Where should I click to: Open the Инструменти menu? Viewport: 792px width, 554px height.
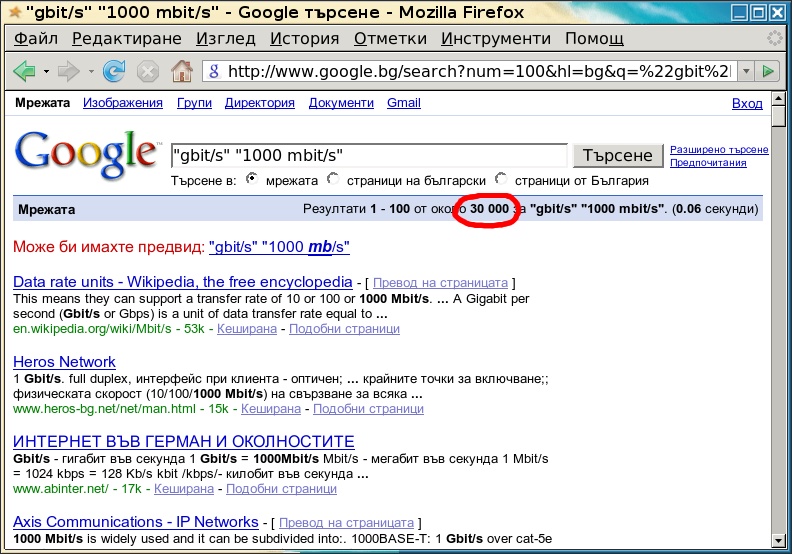(x=496, y=38)
